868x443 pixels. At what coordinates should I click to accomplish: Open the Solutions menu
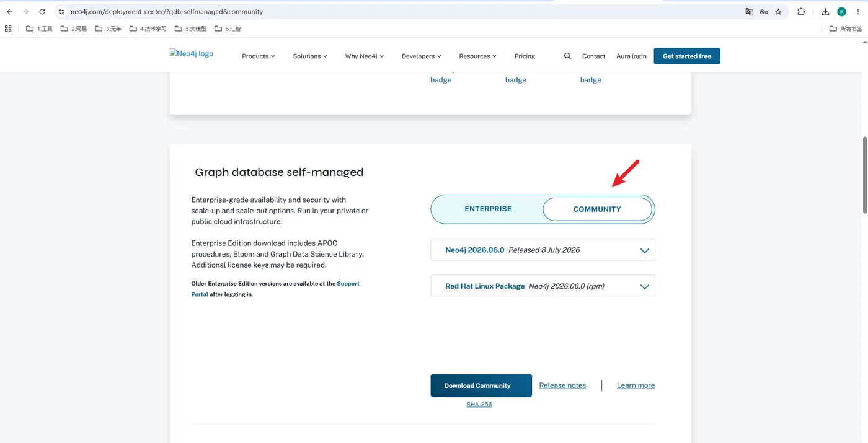[310, 56]
